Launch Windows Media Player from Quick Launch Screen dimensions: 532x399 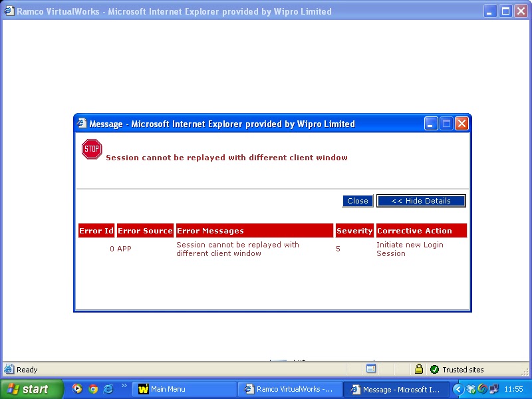(77, 388)
